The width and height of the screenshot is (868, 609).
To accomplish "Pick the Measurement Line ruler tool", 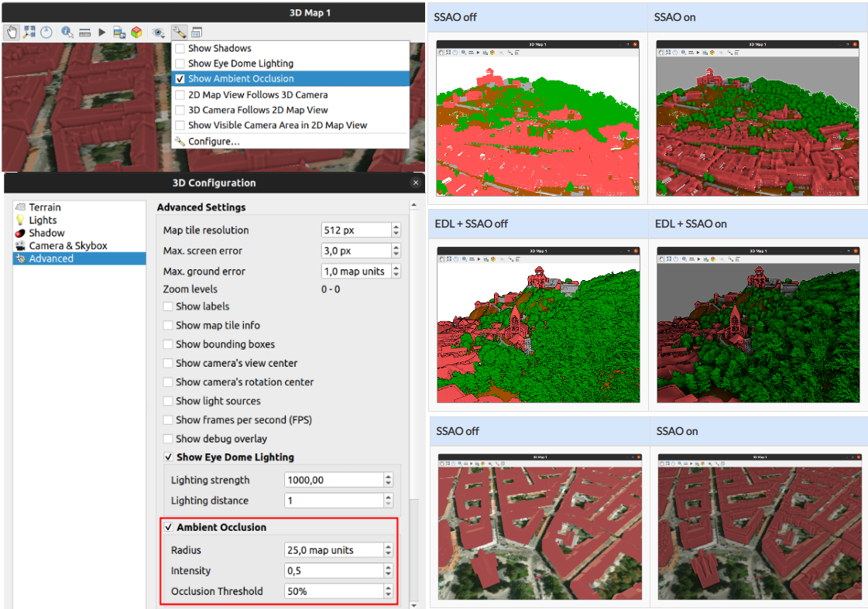I will [x=85, y=33].
